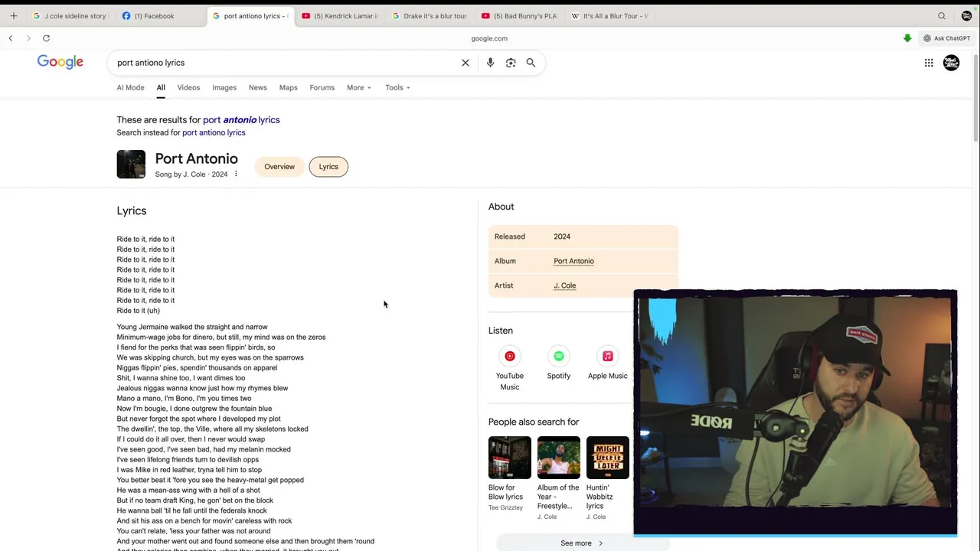
Task: Click the page vertical scrollbar
Action: pos(975,99)
